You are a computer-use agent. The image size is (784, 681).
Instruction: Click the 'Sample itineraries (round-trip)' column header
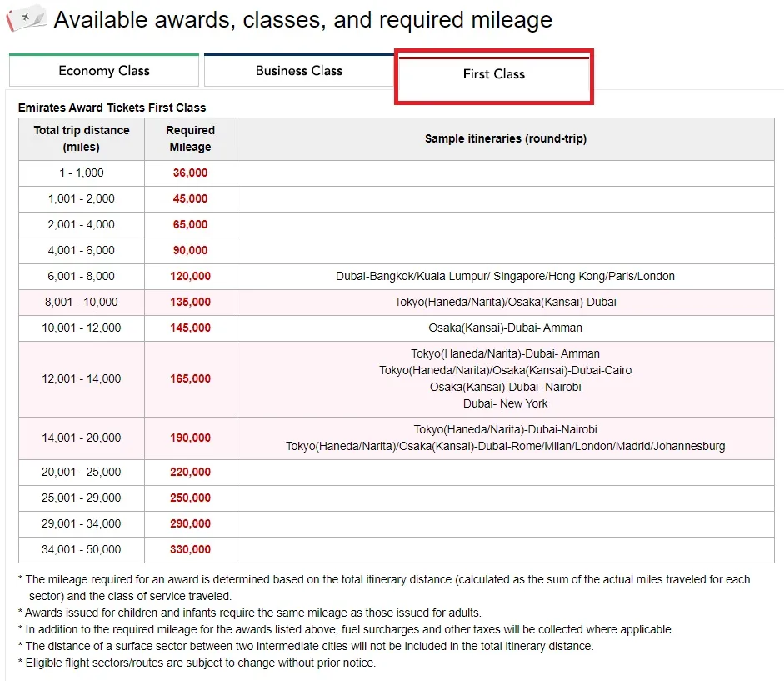(x=506, y=138)
